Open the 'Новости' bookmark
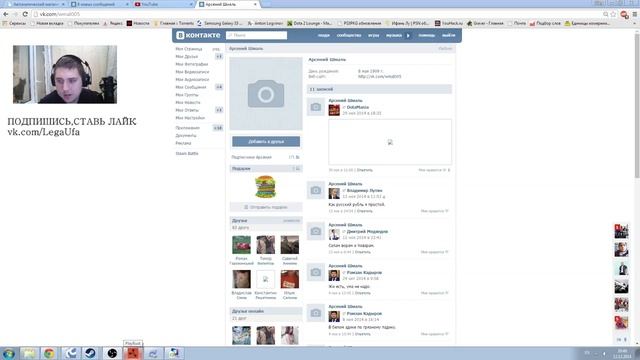 click(138, 24)
